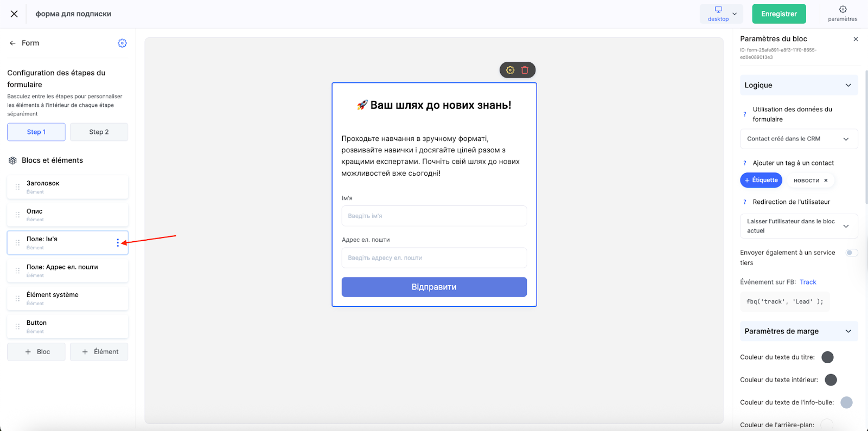Click help icon beside Redirection de l'utilisateur
868x431 pixels.
pos(744,202)
